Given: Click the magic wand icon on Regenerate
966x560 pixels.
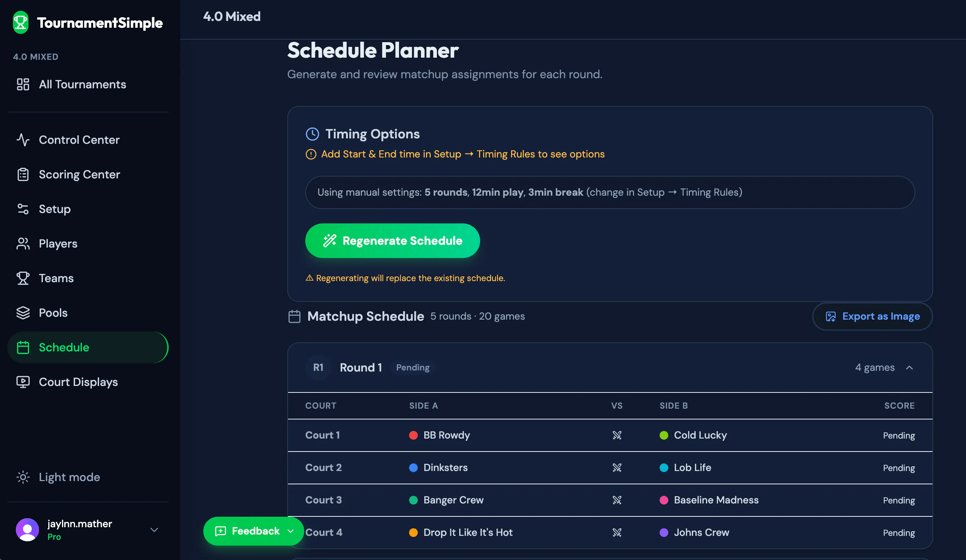Looking at the screenshot, I should [x=330, y=241].
